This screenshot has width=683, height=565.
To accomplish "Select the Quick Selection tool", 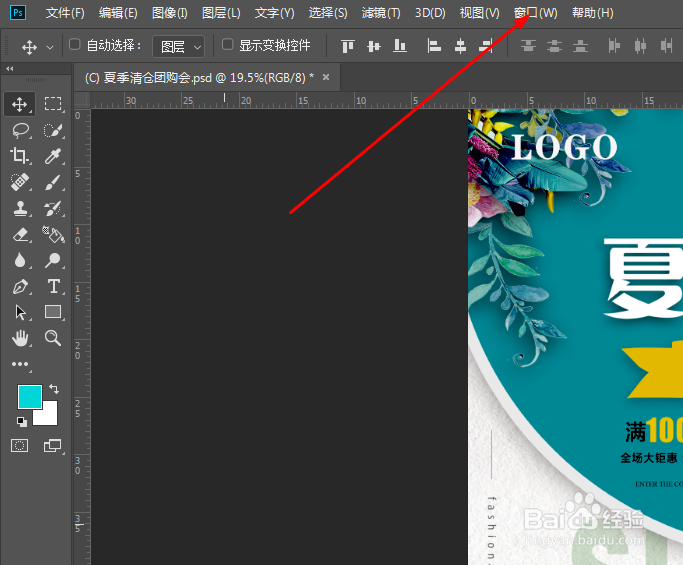I will 53,130.
